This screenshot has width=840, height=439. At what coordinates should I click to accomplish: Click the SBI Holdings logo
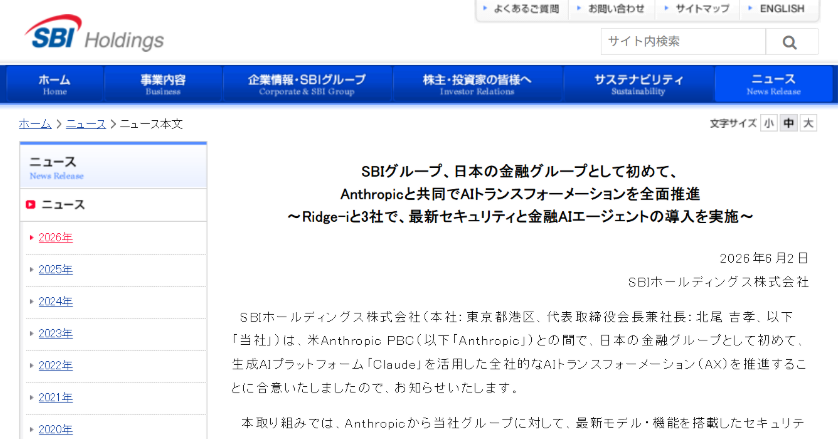(x=94, y=33)
